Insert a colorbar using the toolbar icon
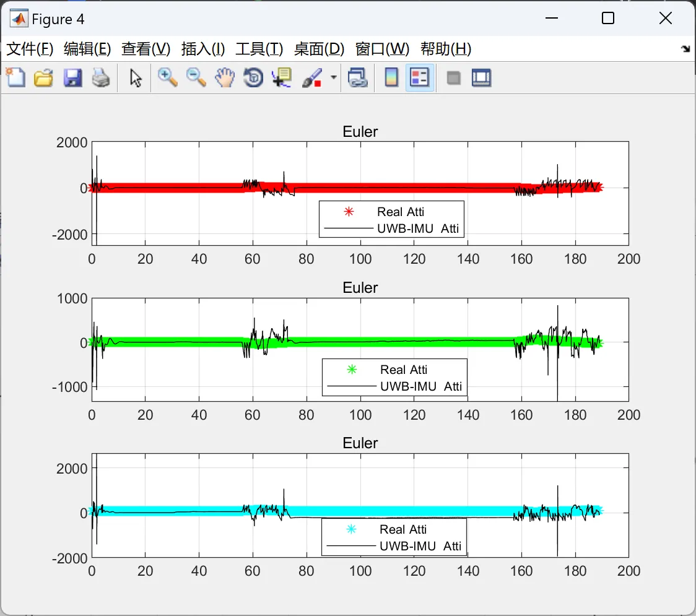Viewport: 696px width, 616px height. (x=391, y=77)
